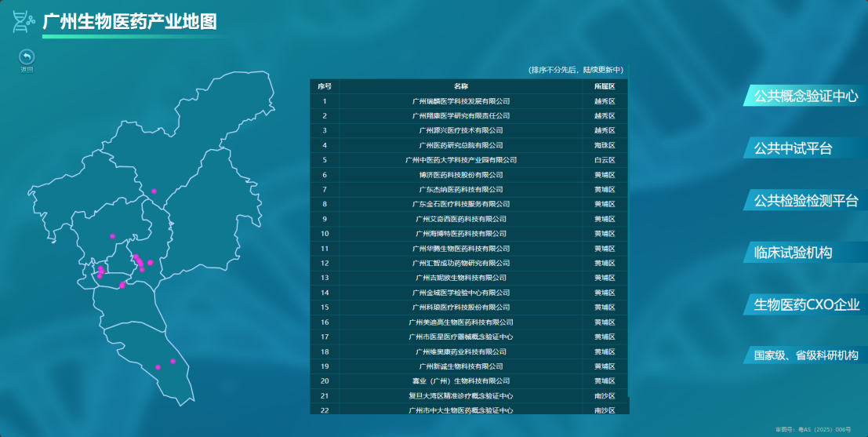
Task: Click the 越秀区 cell in row 1
Action: (x=605, y=101)
